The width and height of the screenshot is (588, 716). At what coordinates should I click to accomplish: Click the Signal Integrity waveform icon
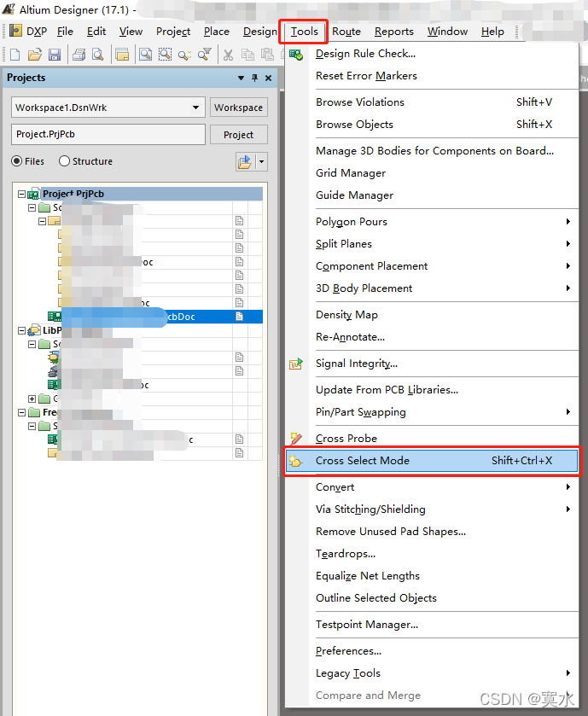coord(296,364)
